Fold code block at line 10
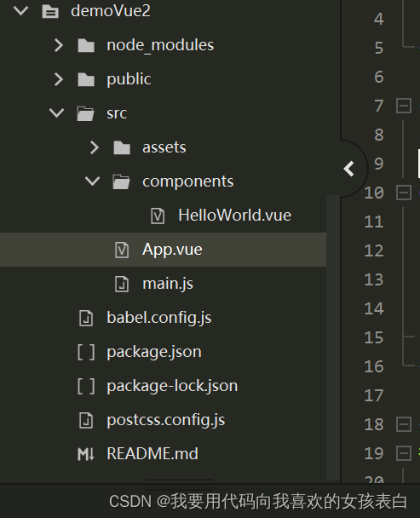The height and width of the screenshot is (518, 420). [x=404, y=193]
